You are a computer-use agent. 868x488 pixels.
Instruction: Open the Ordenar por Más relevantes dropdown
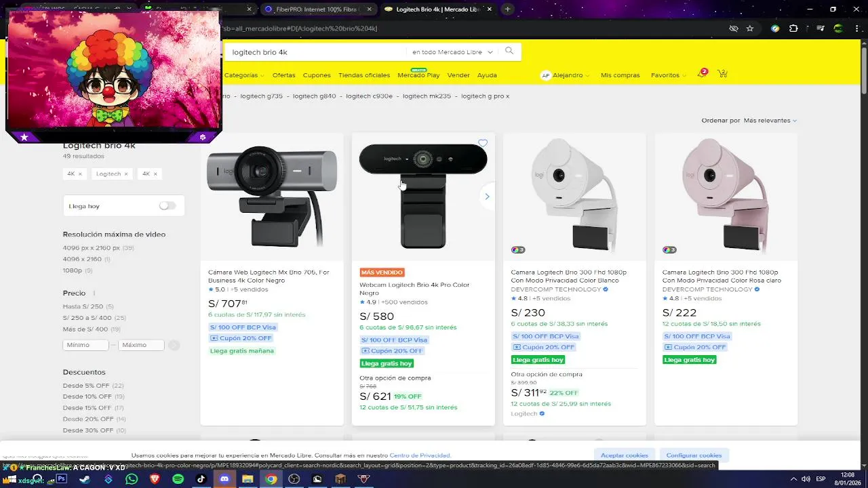pos(770,121)
